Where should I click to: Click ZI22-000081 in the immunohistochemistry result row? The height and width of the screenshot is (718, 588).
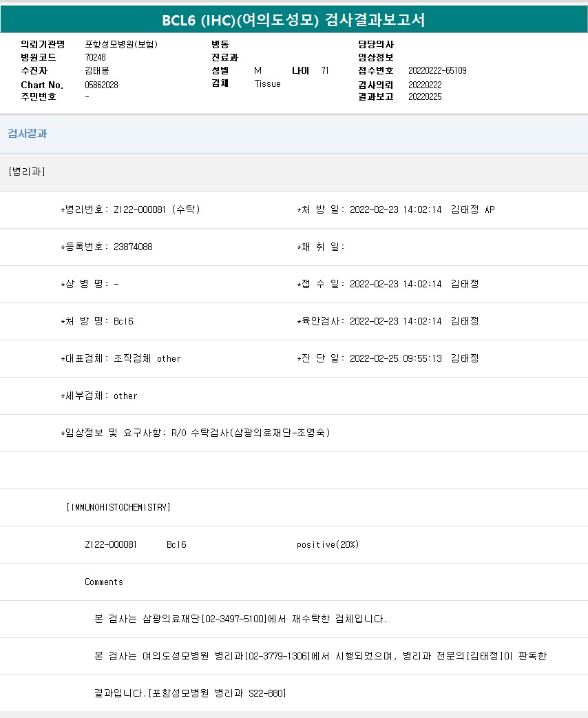(111, 544)
